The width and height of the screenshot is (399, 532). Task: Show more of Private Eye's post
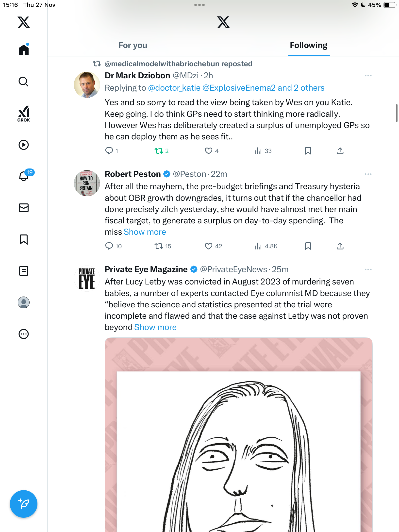155,327
